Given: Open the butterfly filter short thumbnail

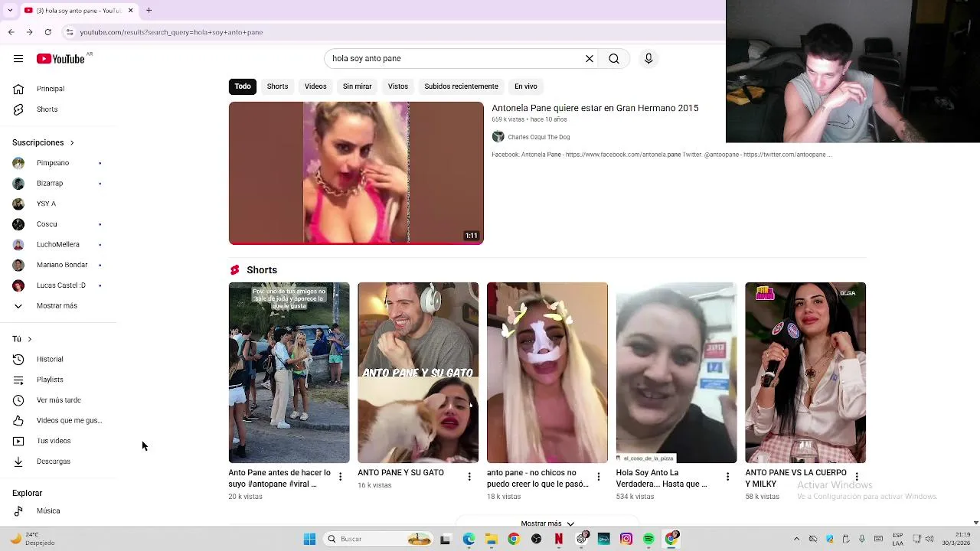Looking at the screenshot, I should point(547,373).
